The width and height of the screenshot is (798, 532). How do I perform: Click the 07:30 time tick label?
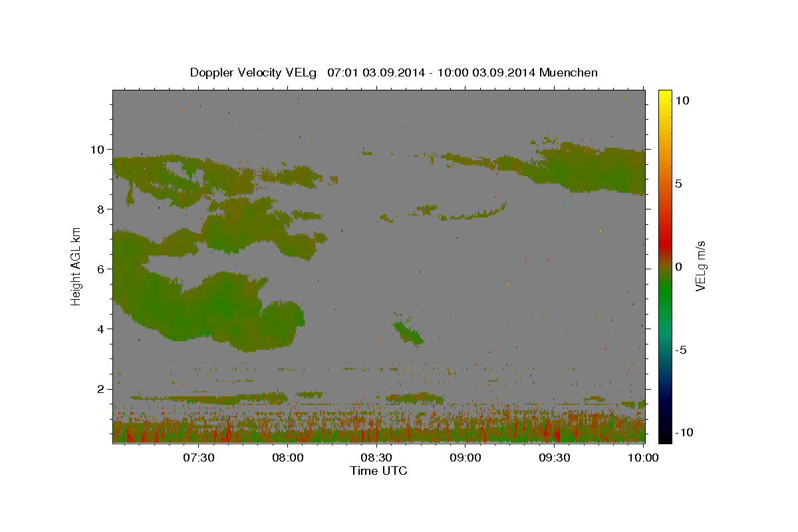click(199, 458)
